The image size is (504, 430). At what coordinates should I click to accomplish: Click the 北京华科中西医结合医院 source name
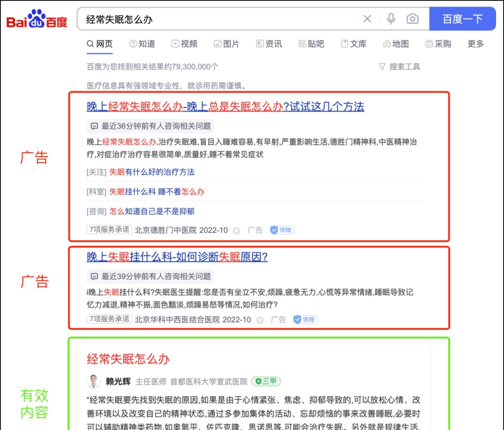click(177, 320)
